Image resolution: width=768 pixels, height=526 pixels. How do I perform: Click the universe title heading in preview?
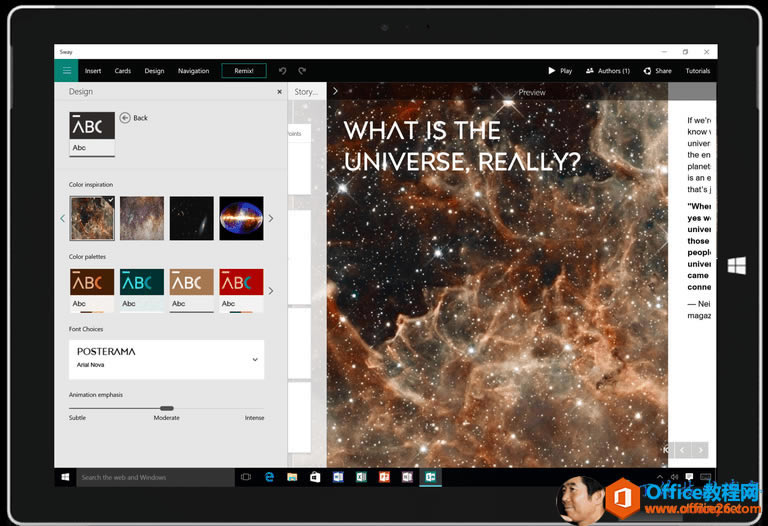(x=462, y=146)
